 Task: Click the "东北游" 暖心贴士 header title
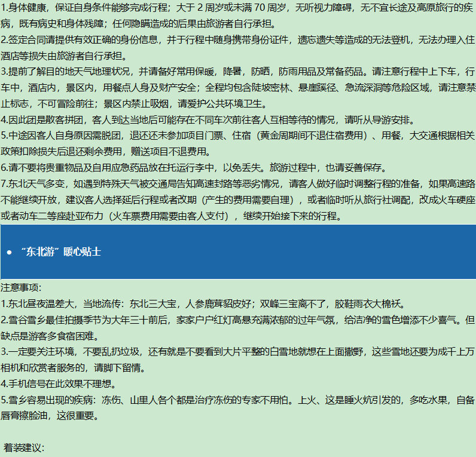[60, 251]
